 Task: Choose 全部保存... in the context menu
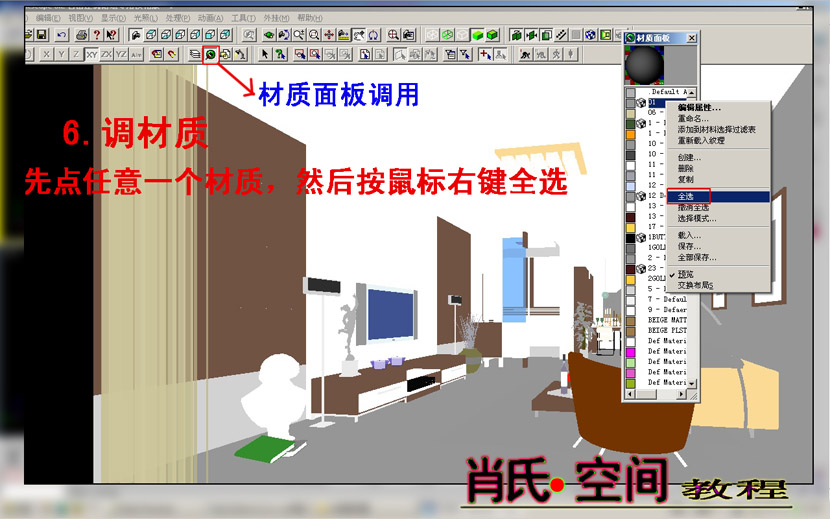coord(717,257)
